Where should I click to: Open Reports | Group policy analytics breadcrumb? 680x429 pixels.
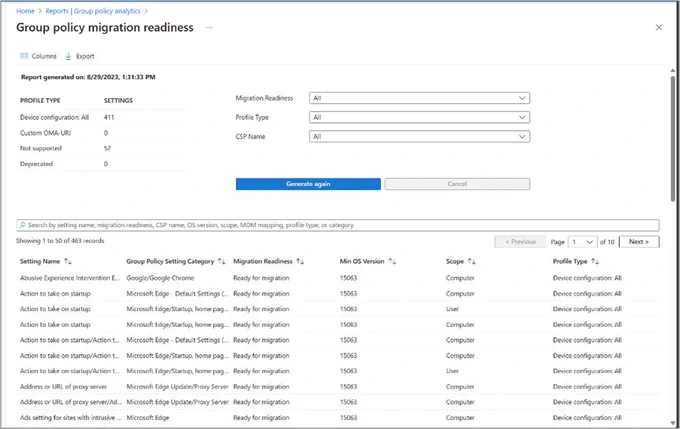tap(93, 11)
